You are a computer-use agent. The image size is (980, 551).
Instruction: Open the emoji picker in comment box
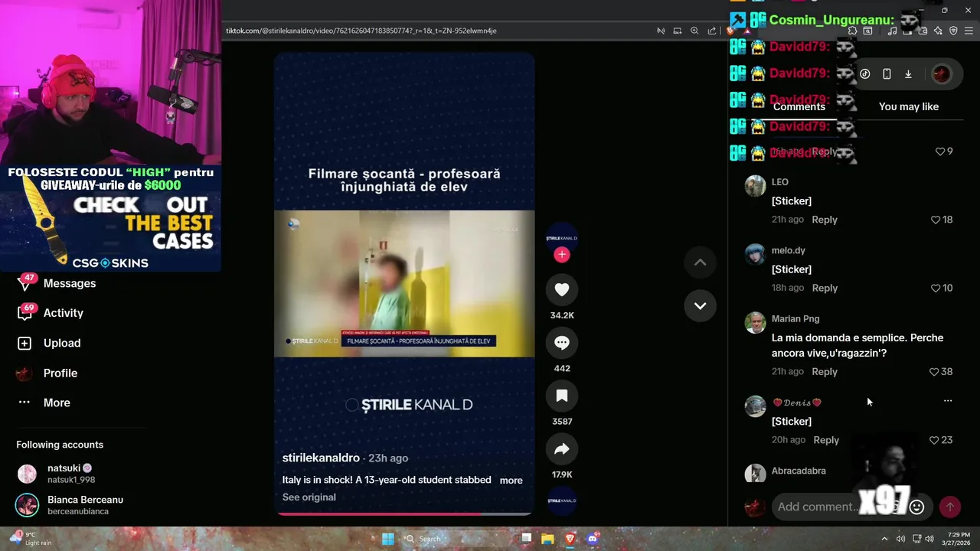[x=917, y=507]
